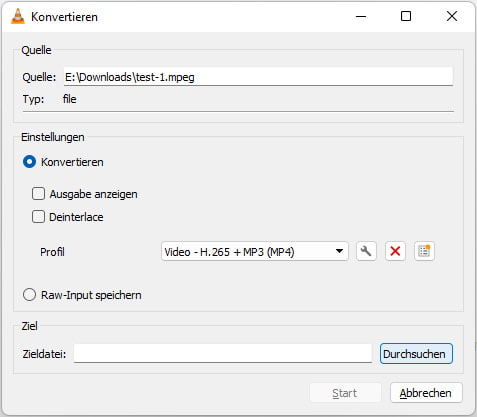This screenshot has height=417, width=477.
Task: Create a new profile with list icon
Action: [x=424, y=251]
